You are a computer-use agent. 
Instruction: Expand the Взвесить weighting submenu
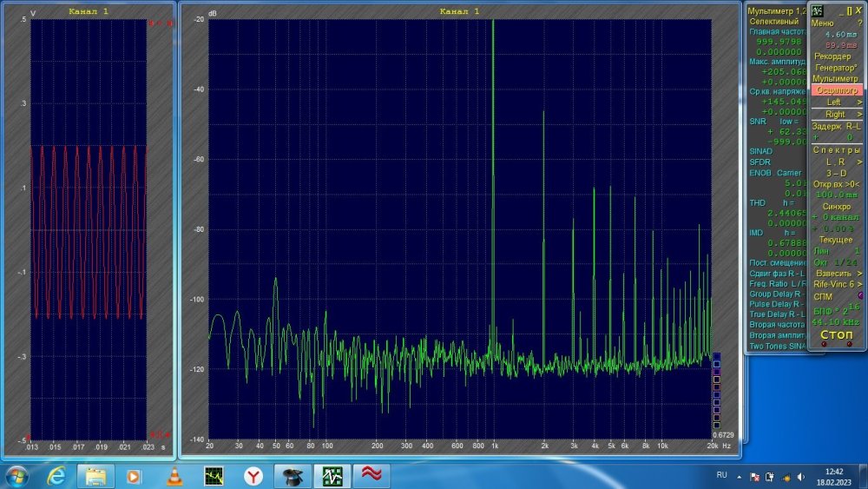click(859, 273)
